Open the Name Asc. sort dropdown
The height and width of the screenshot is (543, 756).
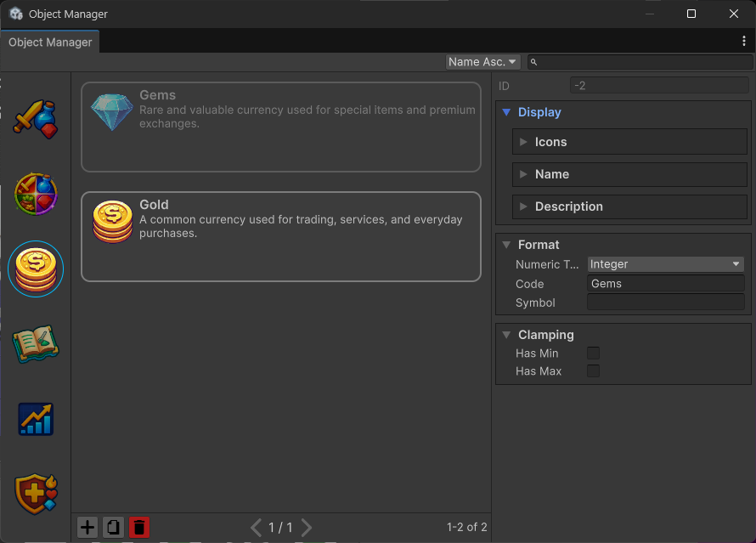point(482,62)
